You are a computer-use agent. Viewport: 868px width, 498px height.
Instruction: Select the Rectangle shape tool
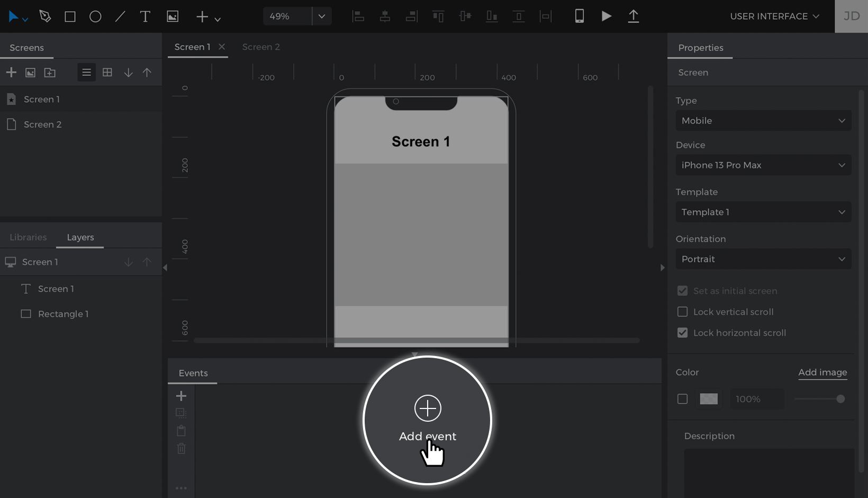70,16
